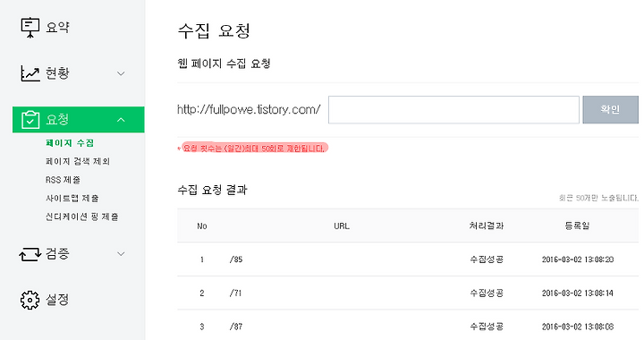Image resolution: width=644 pixels, height=340 pixels.
Task: Click the 검증 loop arrows icon
Action: click(30, 254)
